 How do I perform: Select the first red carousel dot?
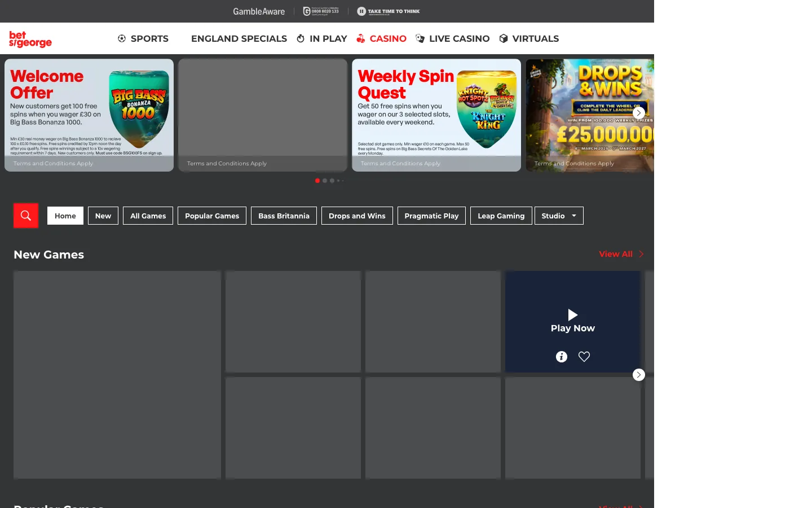(317, 181)
